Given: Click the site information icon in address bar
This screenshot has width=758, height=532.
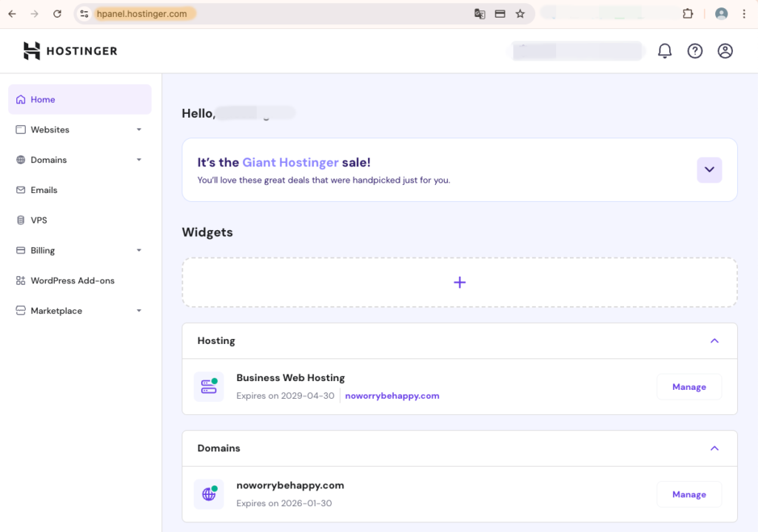Looking at the screenshot, I should 84,13.
